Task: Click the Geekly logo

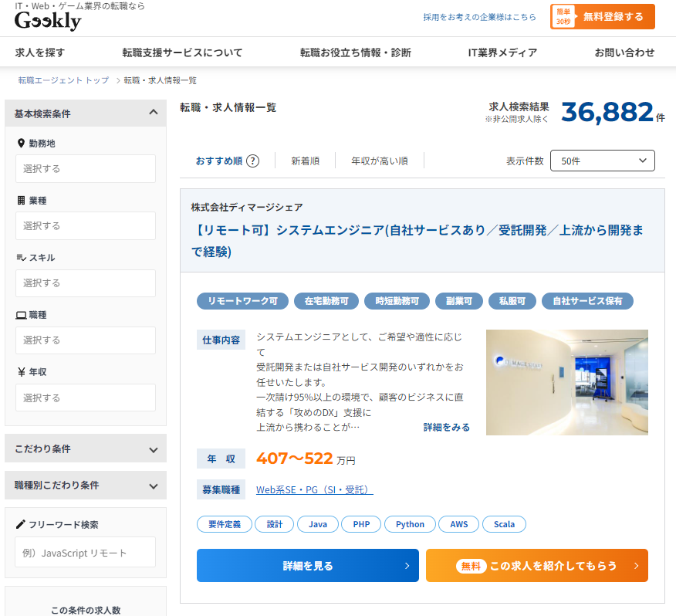Action: (47, 22)
